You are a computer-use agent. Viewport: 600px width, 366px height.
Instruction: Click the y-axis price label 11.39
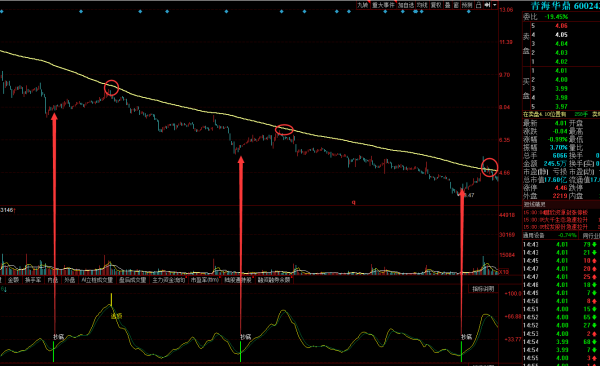506,42
